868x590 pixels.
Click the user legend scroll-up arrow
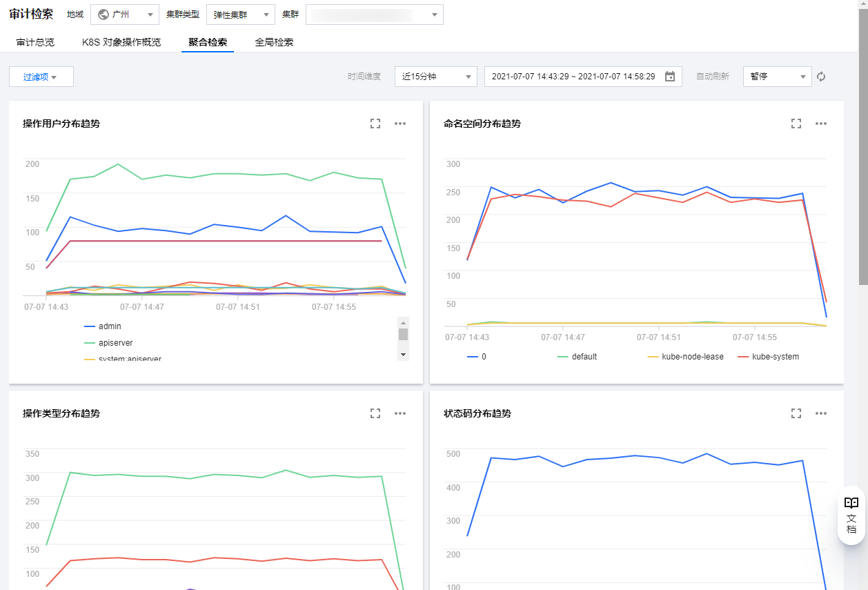coord(404,322)
